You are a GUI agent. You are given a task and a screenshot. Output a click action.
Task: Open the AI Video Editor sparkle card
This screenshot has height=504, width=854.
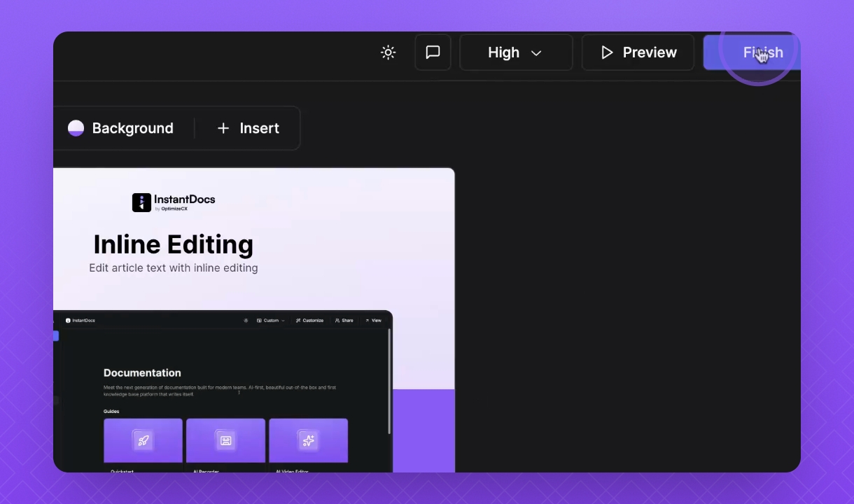click(308, 446)
